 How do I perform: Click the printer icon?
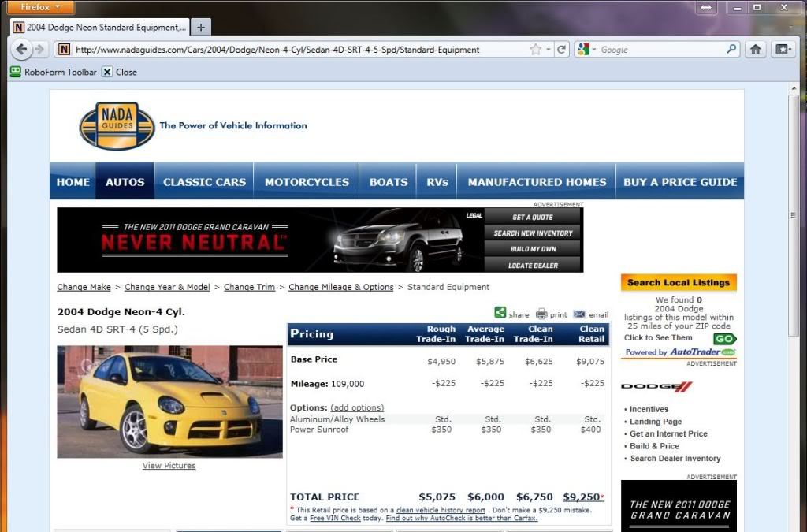tap(541, 314)
